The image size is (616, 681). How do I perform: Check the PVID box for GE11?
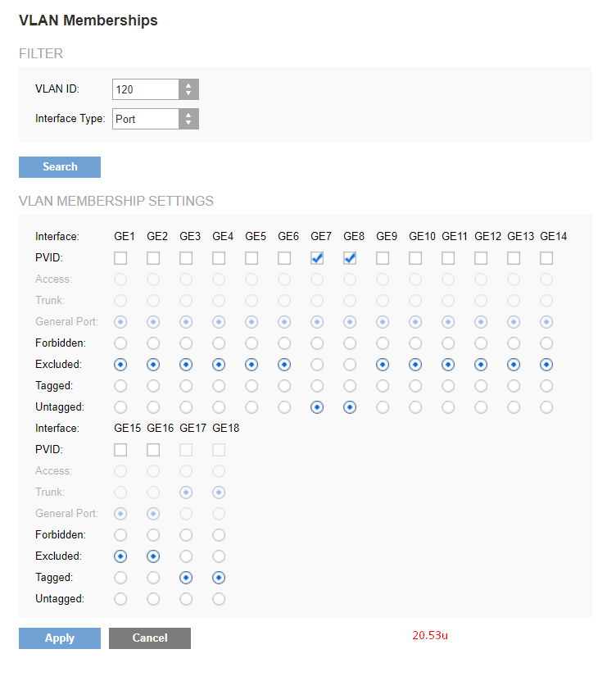[448, 258]
